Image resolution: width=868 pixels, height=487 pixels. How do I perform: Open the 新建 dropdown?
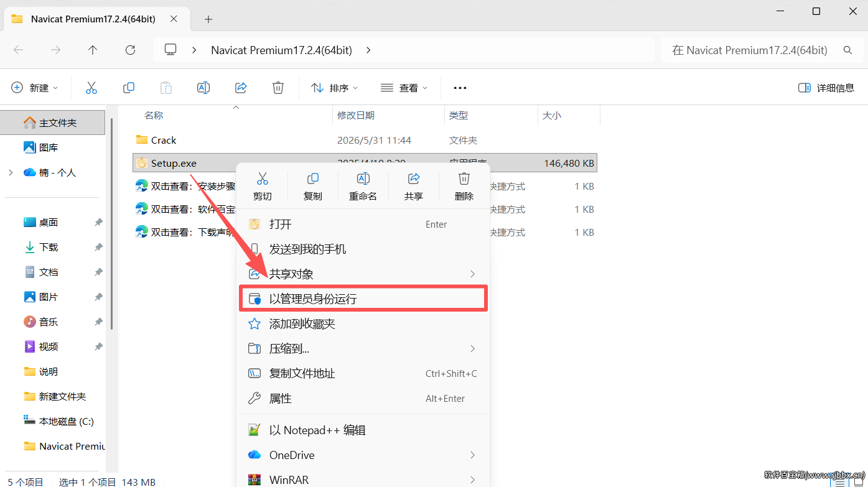pyautogui.click(x=35, y=88)
